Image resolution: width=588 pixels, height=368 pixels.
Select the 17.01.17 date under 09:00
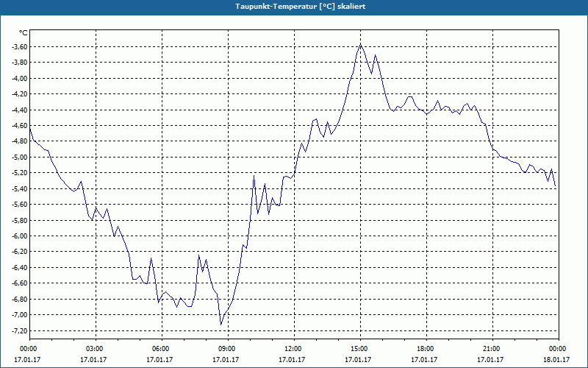226,360
